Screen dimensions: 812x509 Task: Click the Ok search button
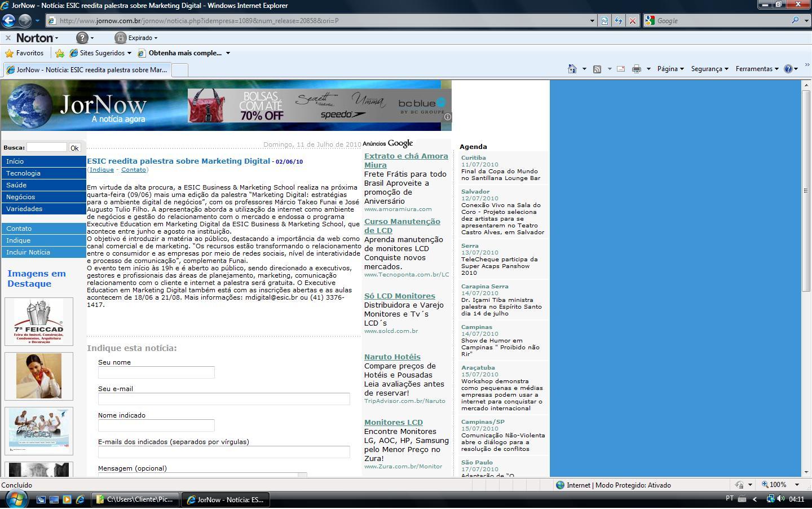point(74,148)
